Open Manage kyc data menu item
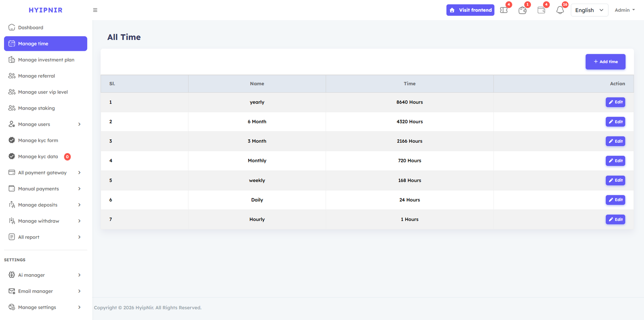The image size is (644, 320). tap(38, 156)
